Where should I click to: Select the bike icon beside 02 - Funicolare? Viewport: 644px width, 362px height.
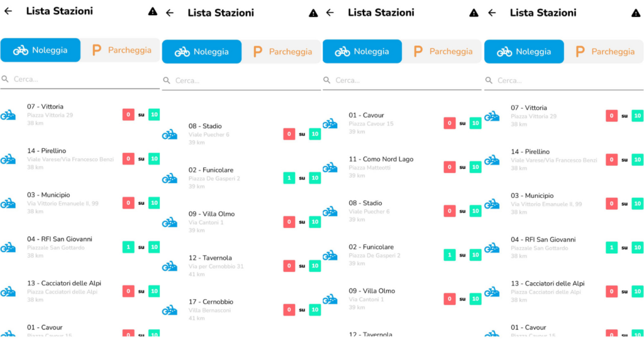pyautogui.click(x=170, y=178)
